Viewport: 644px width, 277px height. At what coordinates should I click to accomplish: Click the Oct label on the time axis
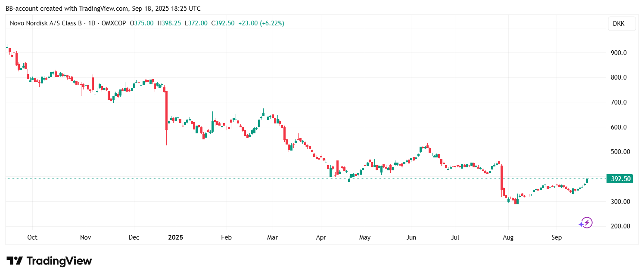(x=32, y=237)
